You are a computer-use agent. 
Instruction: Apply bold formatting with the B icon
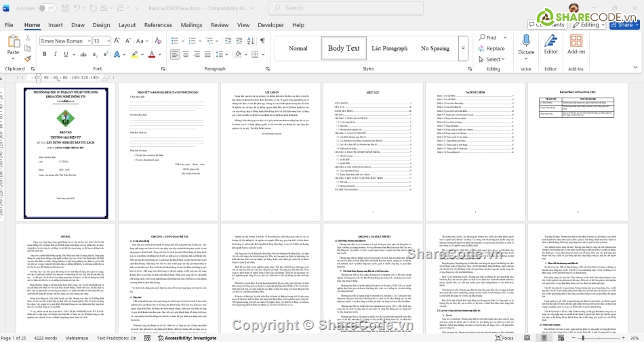click(43, 54)
